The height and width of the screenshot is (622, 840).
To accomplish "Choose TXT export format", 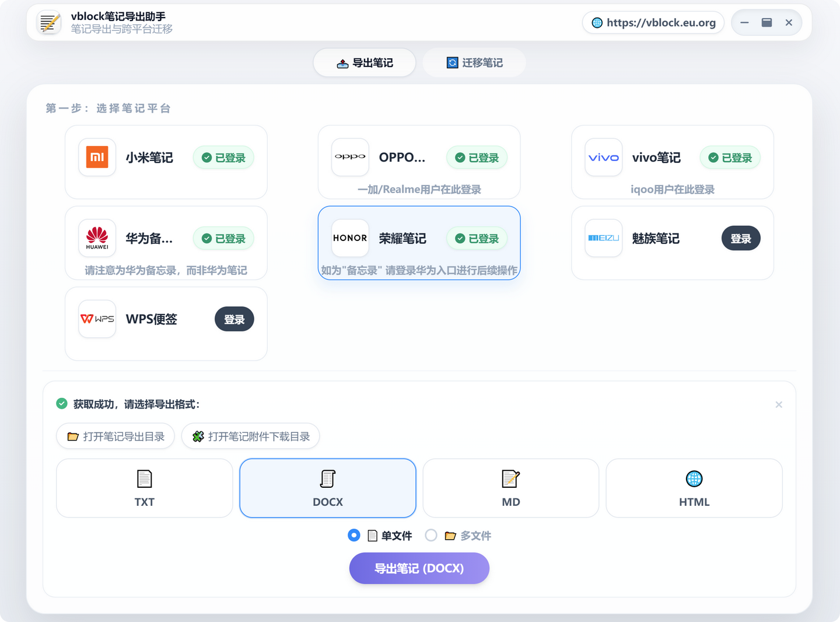I will tap(145, 488).
